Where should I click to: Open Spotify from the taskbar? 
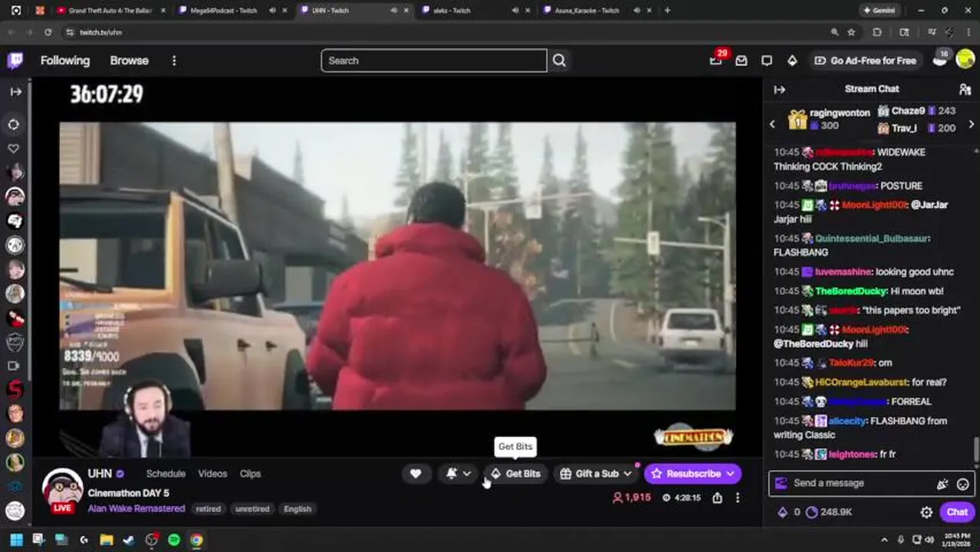(x=174, y=540)
